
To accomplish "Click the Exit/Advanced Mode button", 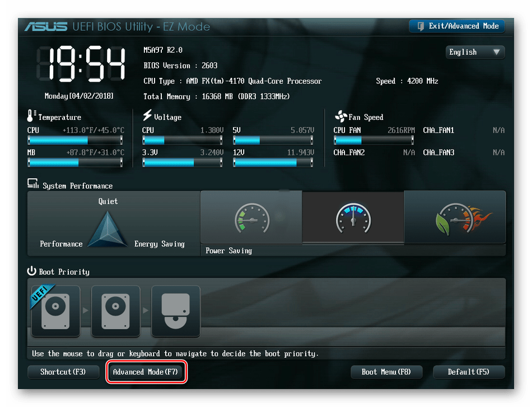I will tap(456, 26).
